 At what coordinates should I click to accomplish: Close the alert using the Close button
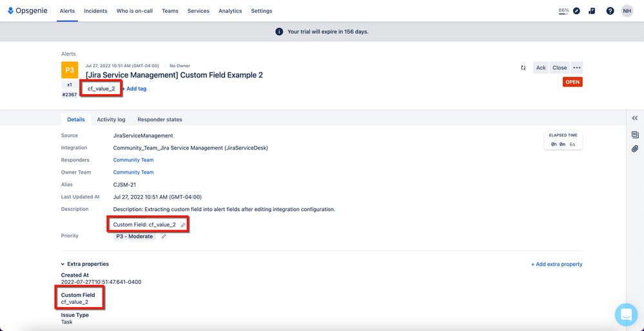click(560, 68)
